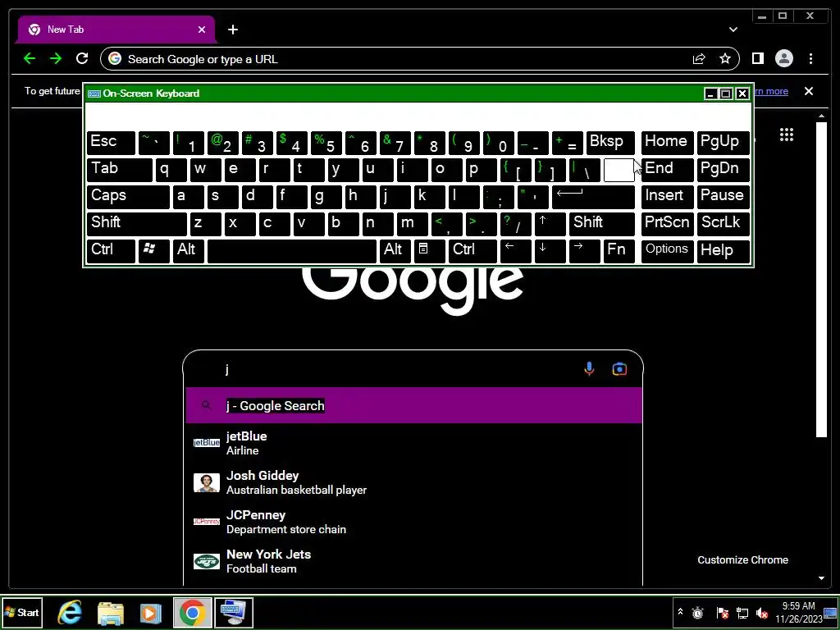840x630 pixels.
Task: Click the Chrome back arrow
Action: [30, 58]
